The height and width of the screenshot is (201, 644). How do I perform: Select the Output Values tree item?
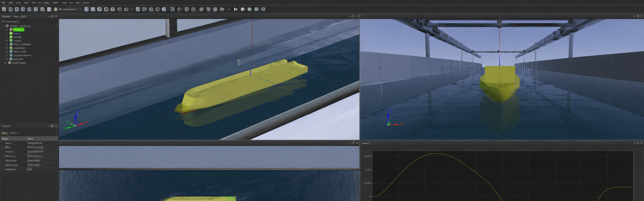(x=19, y=63)
